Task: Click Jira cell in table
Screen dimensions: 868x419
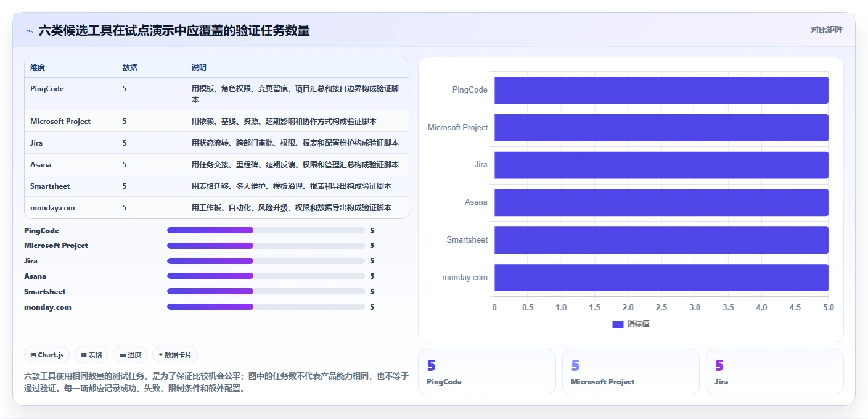Action: tap(36, 143)
